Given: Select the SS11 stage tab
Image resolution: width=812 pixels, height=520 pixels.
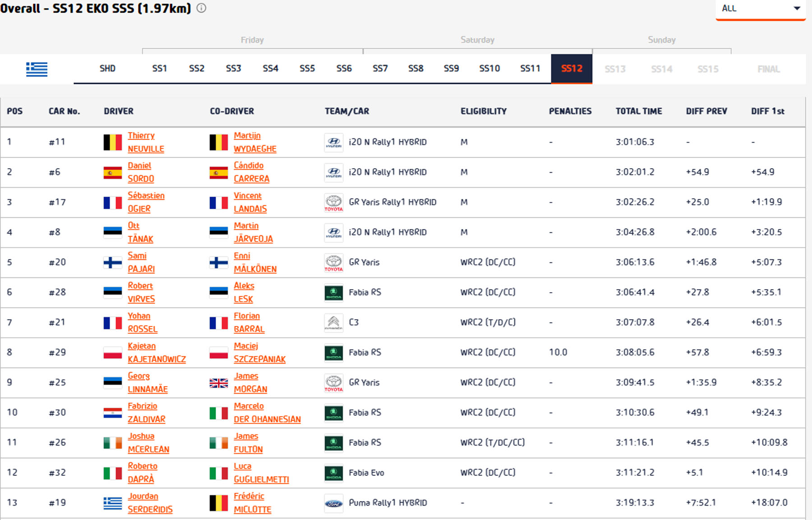Looking at the screenshot, I should point(530,69).
